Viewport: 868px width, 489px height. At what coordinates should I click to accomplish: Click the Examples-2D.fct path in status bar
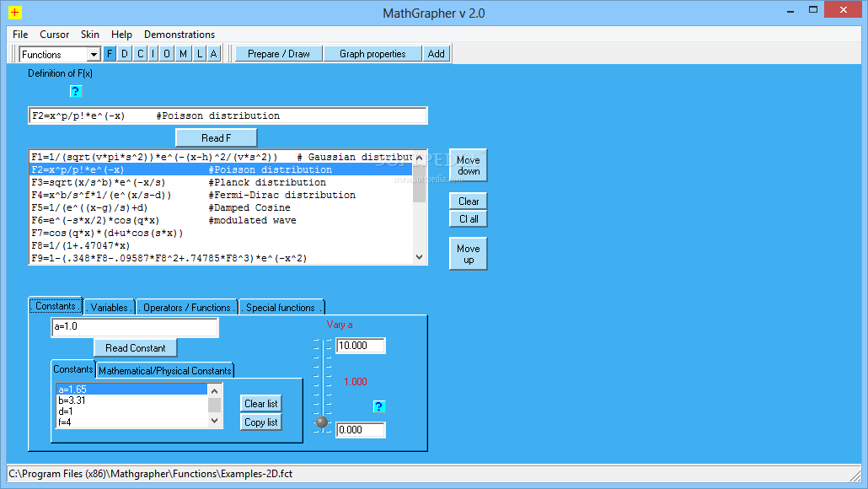point(151,474)
